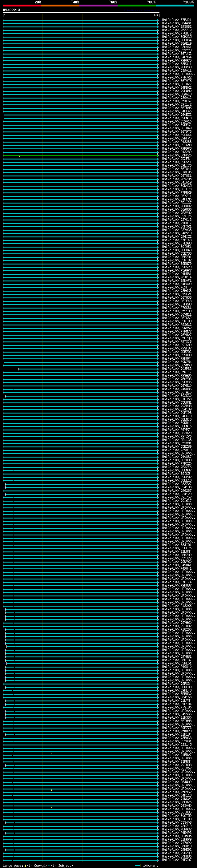
Task: Select hit UniRef100_P43289
Action: [x=176, y=152]
